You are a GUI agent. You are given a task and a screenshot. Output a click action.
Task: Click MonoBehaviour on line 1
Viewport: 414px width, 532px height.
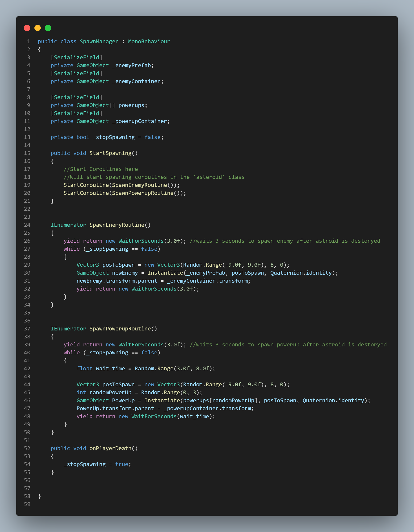[x=149, y=41]
